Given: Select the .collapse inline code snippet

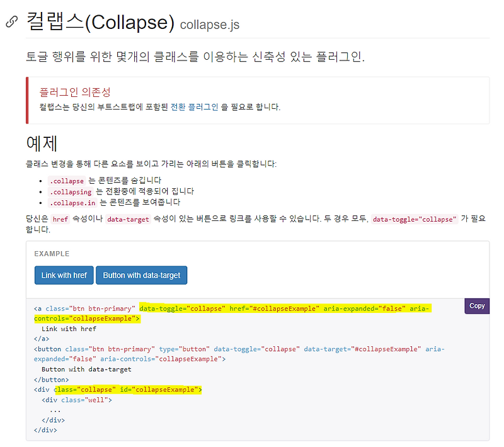Looking at the screenshot, I should 67,181.
